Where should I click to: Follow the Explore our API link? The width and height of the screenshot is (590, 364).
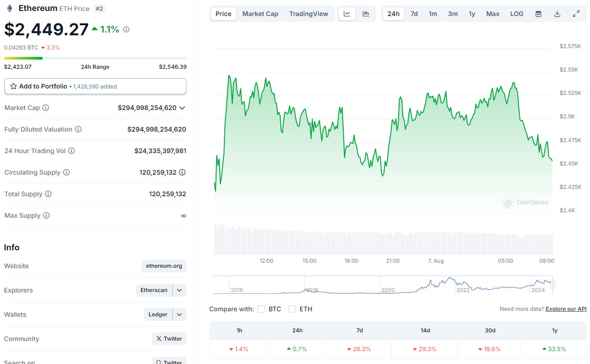(x=566, y=309)
